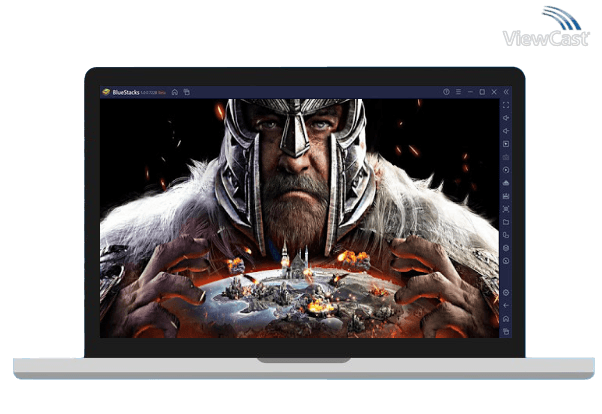Screen dimensions: 602x414
Task: Open the media folder icon in the side toolbar
Action: [506, 222]
